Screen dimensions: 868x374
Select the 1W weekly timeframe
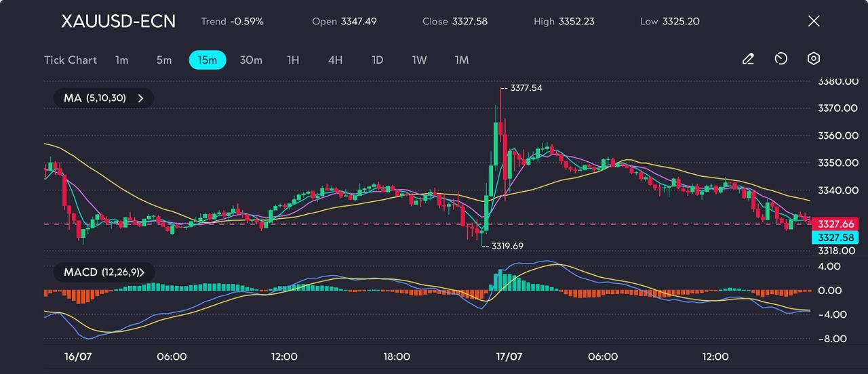420,60
